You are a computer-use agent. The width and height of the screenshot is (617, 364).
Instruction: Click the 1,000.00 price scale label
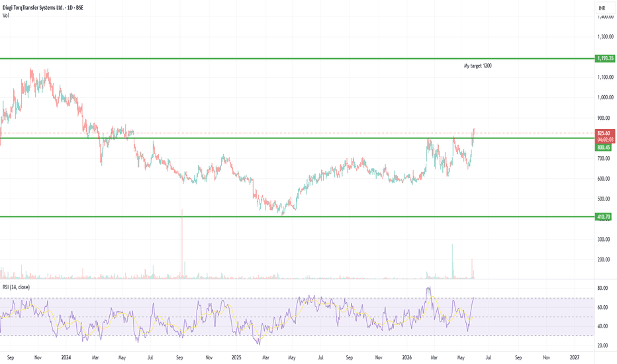606,97
